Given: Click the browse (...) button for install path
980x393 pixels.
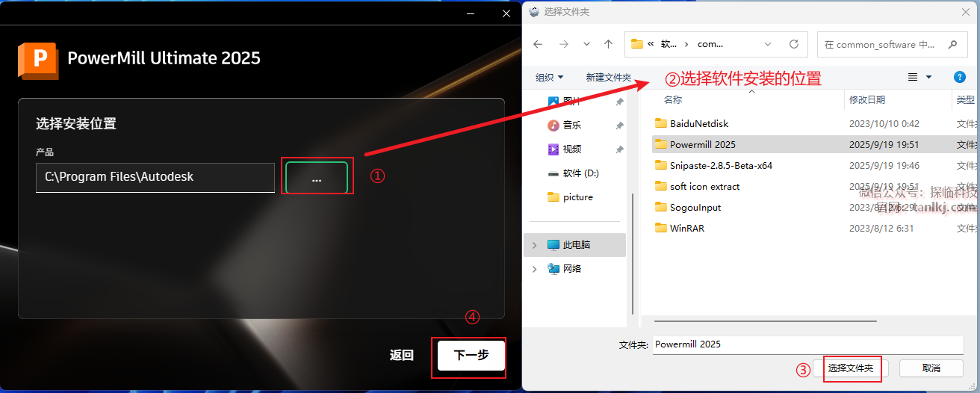Looking at the screenshot, I should click(x=317, y=178).
